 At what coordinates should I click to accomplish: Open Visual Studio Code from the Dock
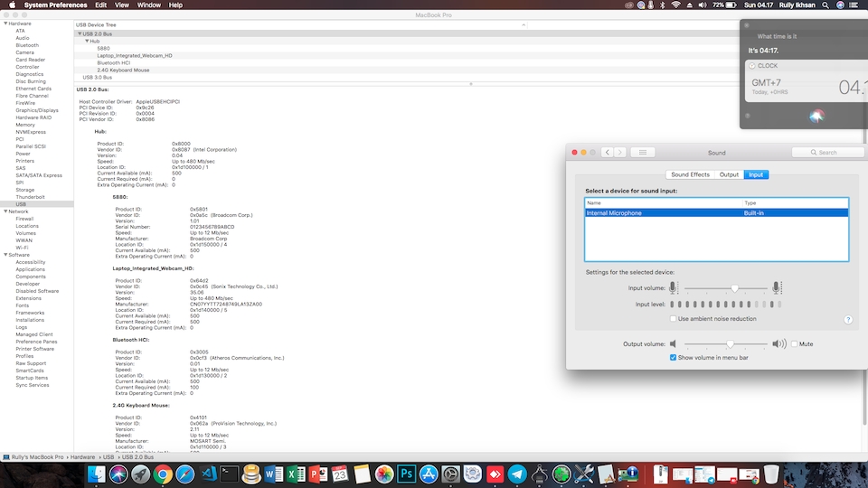(209, 474)
